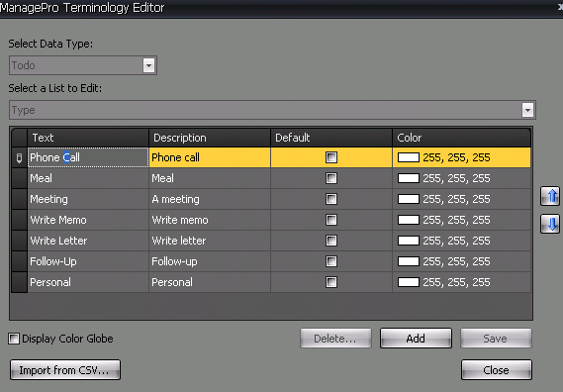Click the Description column header
Screen dimensions: 563x392
click(x=210, y=138)
